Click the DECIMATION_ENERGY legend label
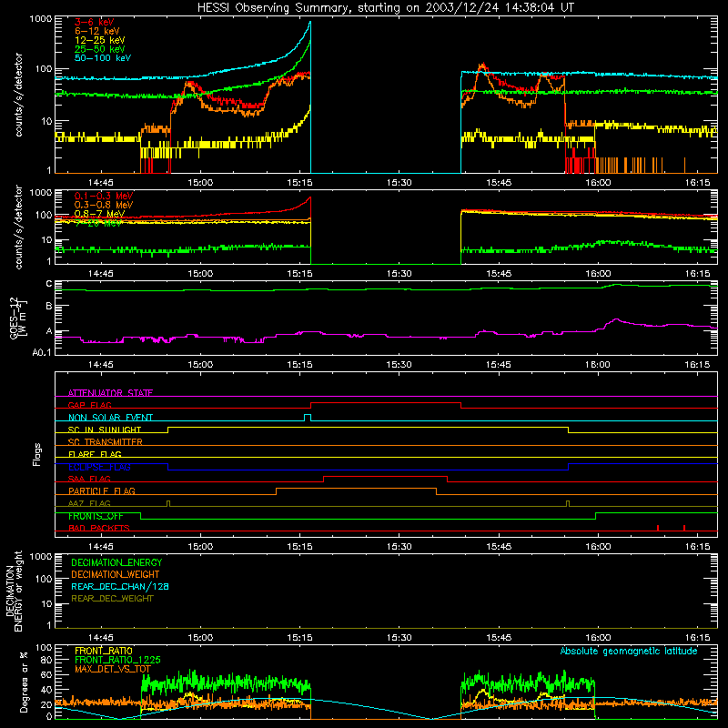This screenshot has width=728, height=728. pyautogui.click(x=116, y=562)
